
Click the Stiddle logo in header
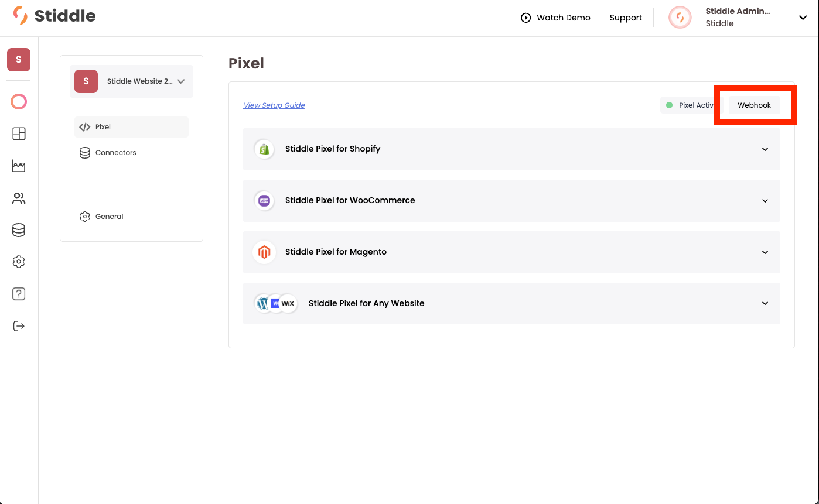coord(54,16)
